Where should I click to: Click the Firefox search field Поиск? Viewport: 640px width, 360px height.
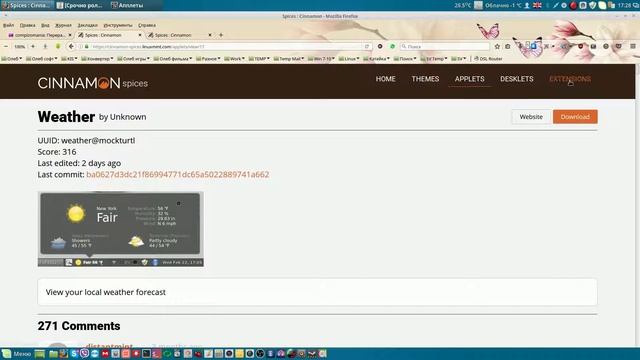445,47
